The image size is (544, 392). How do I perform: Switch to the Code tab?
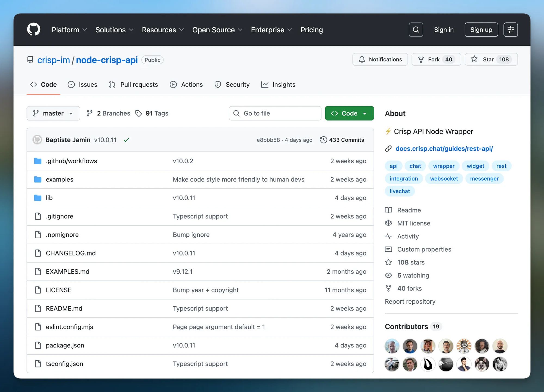44,85
